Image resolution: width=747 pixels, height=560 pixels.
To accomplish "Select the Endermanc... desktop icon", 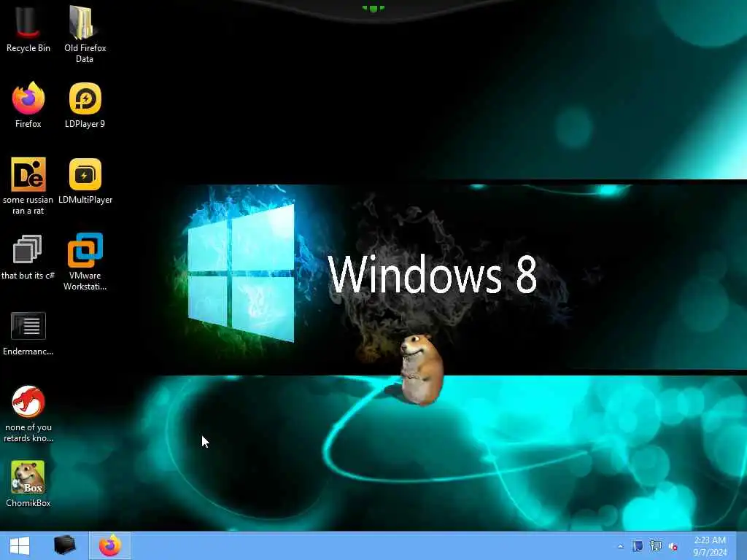I will [x=28, y=333].
